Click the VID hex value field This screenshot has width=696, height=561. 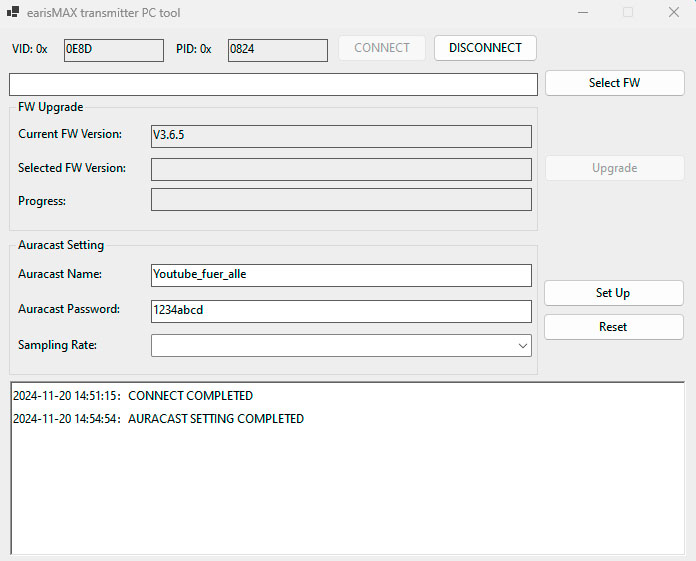point(113,50)
